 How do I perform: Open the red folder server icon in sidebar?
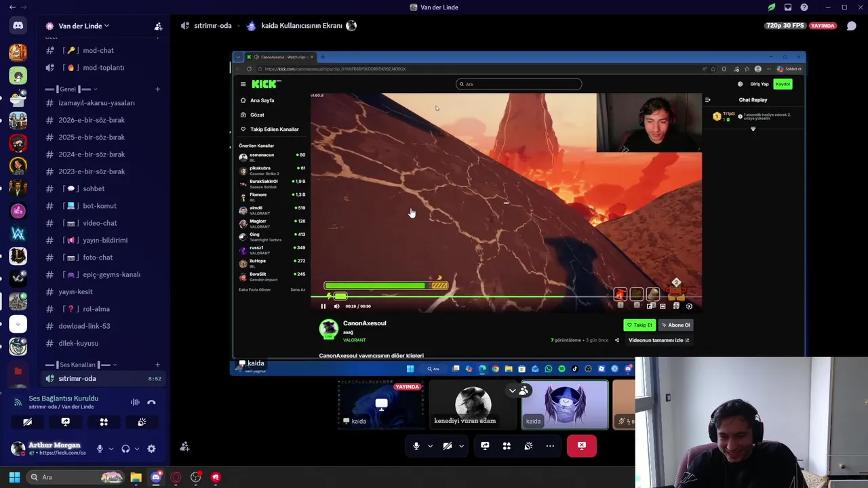coord(18,371)
